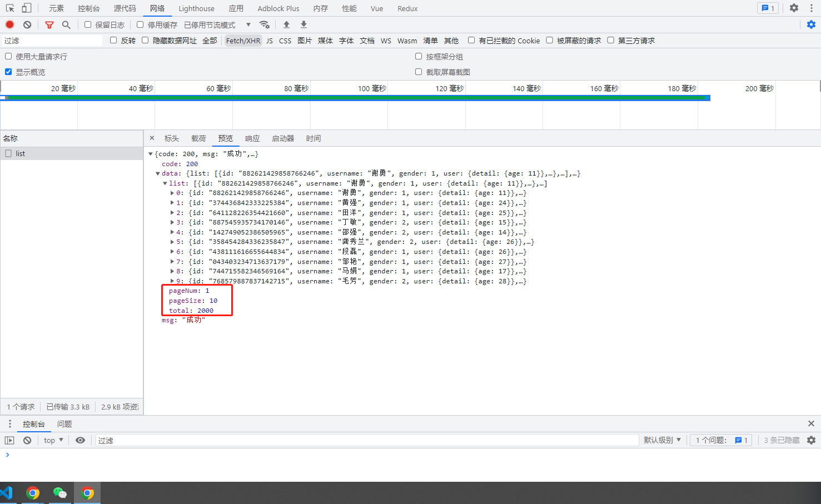Import HAR file (upload arrow icon)
The width and height of the screenshot is (821, 504).
point(286,24)
